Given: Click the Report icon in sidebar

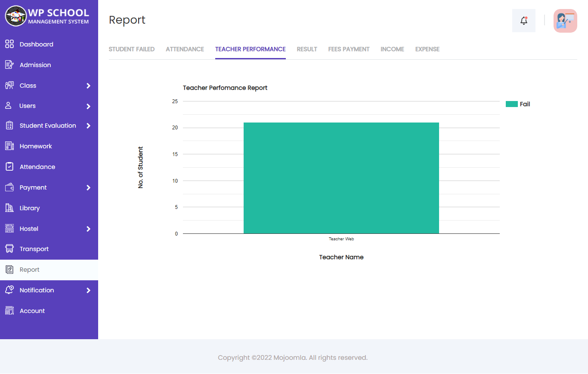Looking at the screenshot, I should 9,270.
